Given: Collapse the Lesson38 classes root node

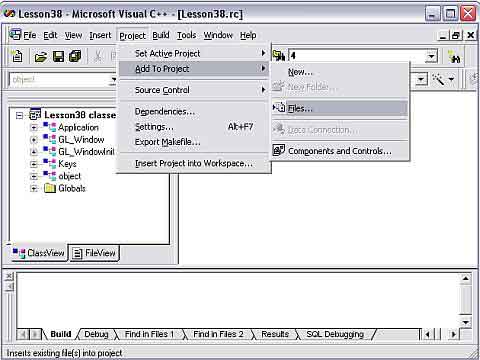Looking at the screenshot, I should (x=20, y=115).
